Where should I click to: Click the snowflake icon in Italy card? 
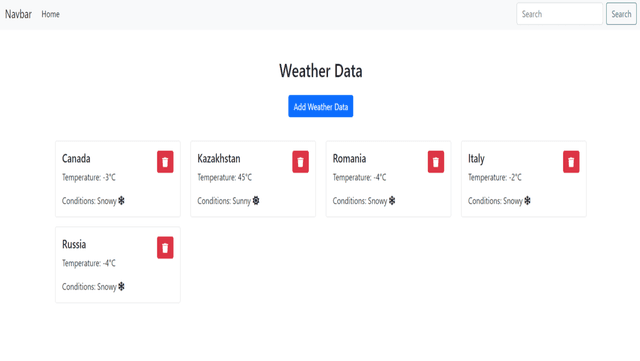coord(527,201)
